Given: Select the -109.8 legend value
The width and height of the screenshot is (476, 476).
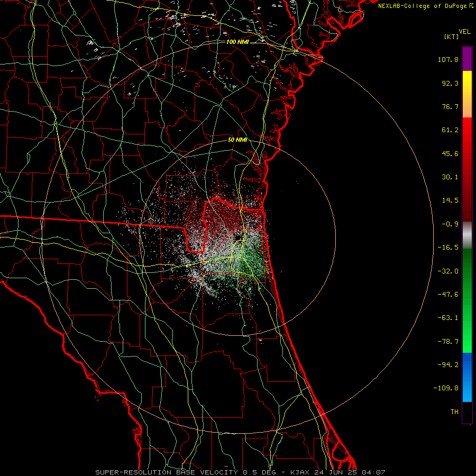Looking at the screenshot, I should (446, 388).
